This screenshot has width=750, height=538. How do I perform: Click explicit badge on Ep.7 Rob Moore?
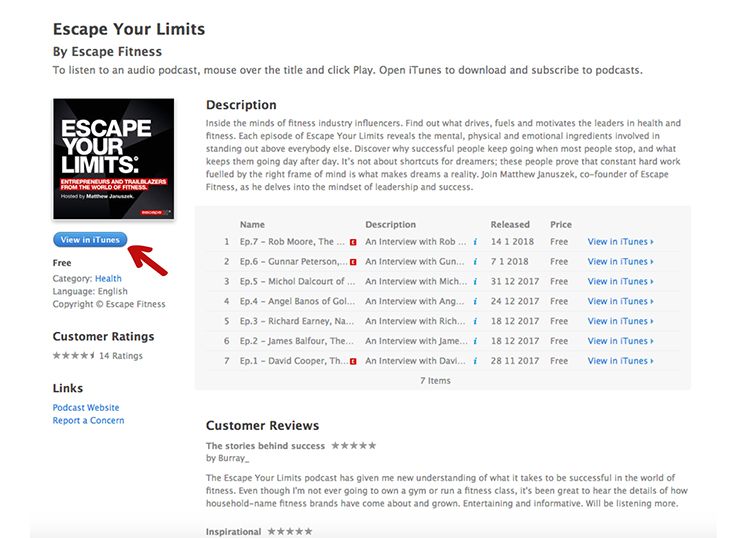(x=353, y=242)
